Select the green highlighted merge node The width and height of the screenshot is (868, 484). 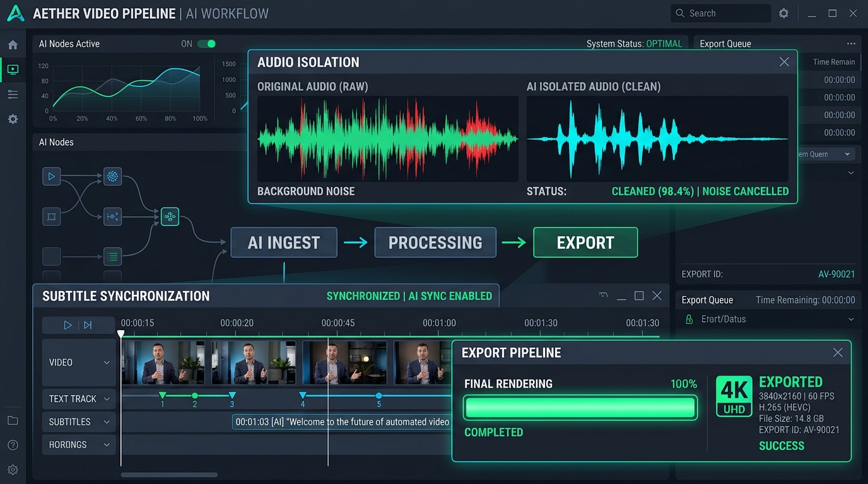click(x=170, y=217)
